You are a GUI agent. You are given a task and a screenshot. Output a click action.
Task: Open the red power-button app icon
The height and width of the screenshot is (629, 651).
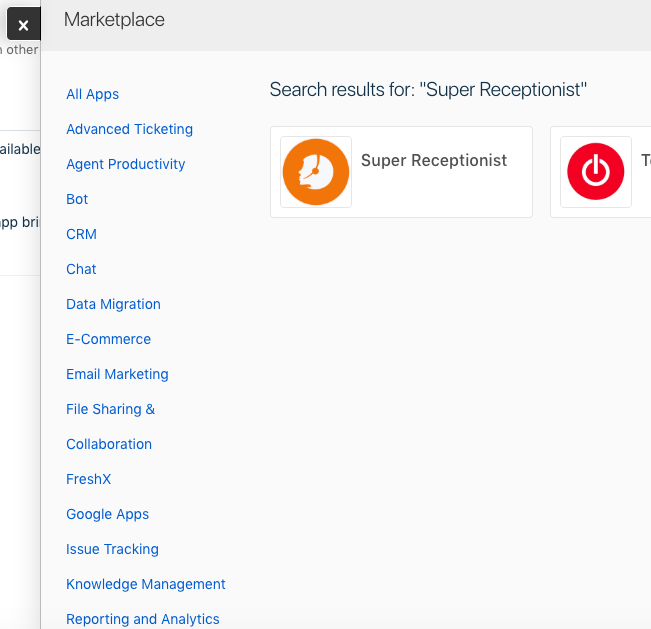coord(595,172)
